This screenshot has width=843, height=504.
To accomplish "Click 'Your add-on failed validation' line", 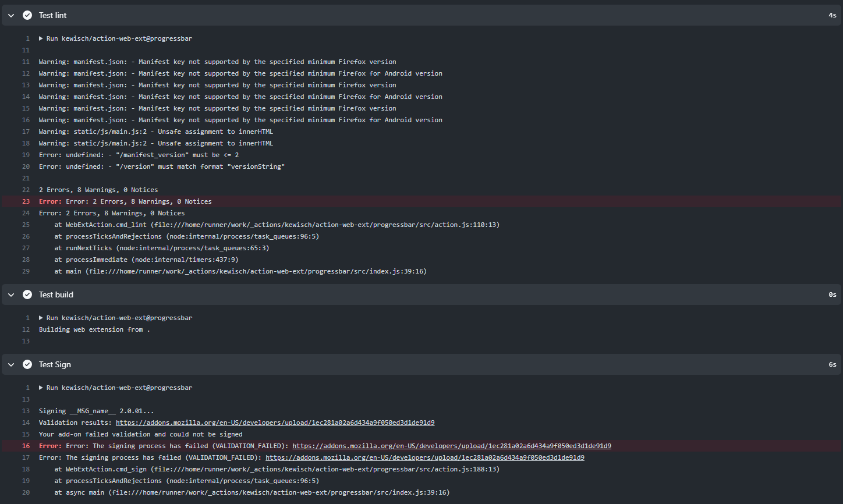I will pos(141,434).
